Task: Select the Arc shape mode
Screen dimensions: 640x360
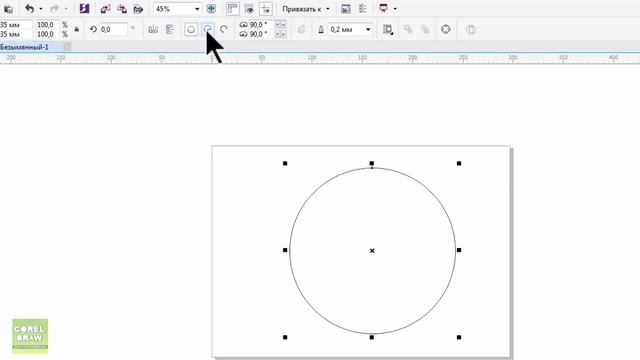Action: [224, 29]
